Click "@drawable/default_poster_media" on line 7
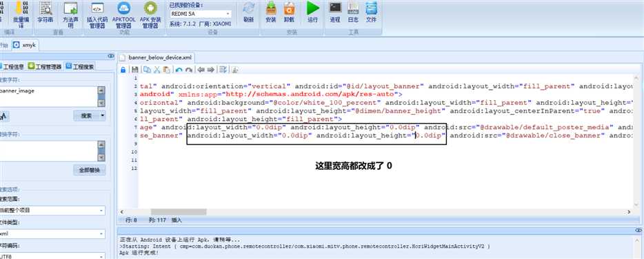This screenshot has height=259, width=644. point(545,127)
